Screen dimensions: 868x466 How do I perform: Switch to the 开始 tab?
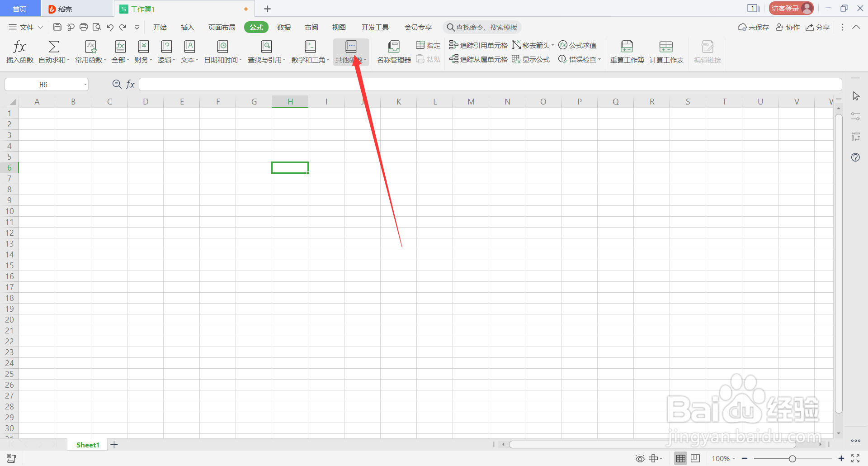[x=160, y=27]
